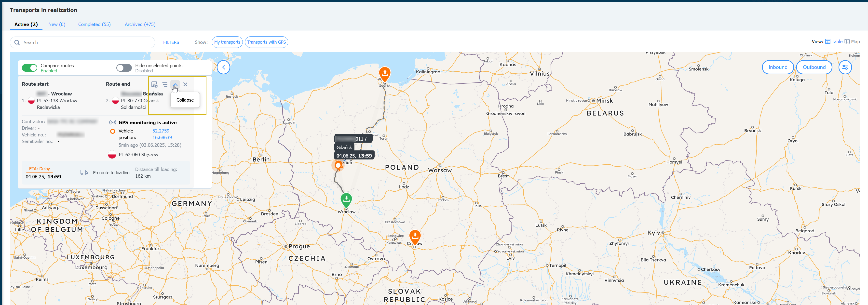Click the Kyiv city label on map
Screen dimensions: 868x305
point(654,233)
